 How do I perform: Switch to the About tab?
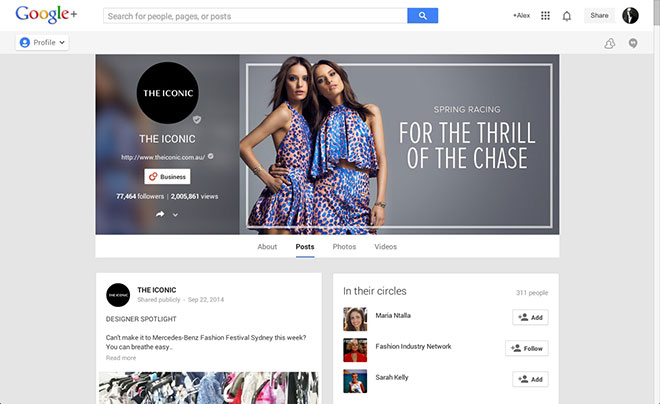click(x=267, y=247)
